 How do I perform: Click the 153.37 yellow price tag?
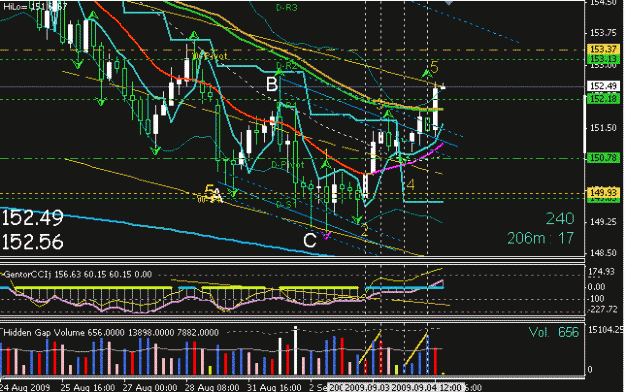click(x=603, y=49)
